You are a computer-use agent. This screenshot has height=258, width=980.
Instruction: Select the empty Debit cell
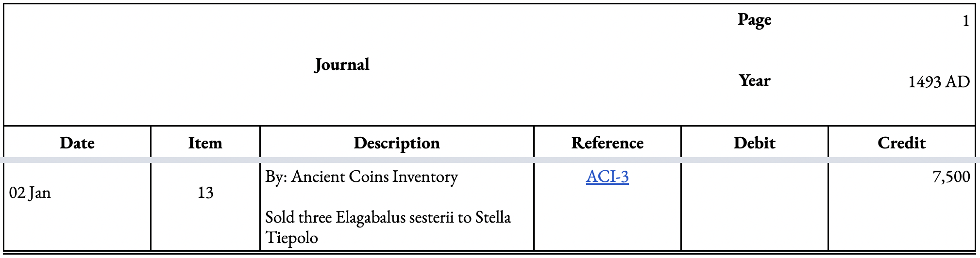754,207
